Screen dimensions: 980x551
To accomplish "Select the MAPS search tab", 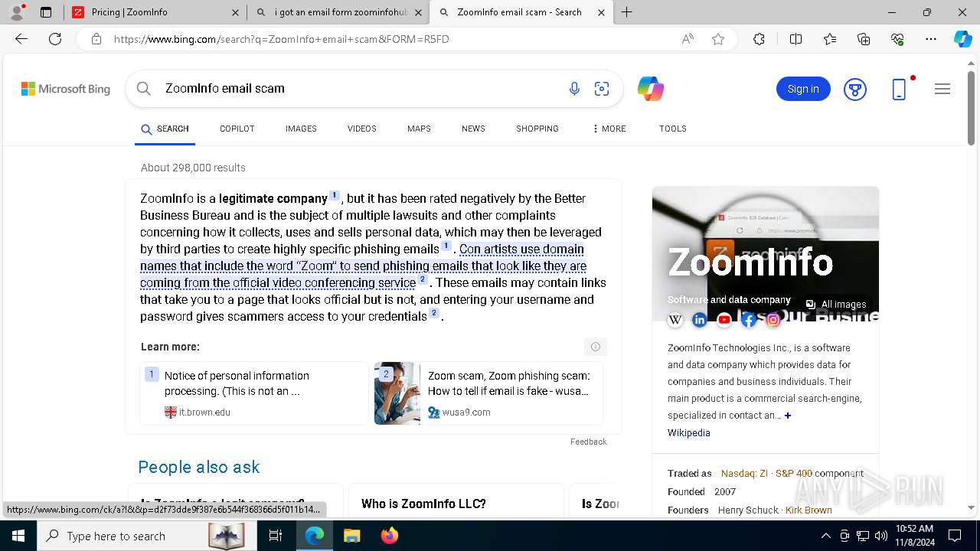I will [x=419, y=129].
